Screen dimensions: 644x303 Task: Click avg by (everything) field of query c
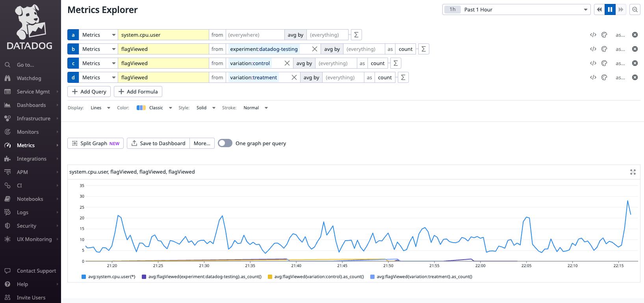pos(337,63)
